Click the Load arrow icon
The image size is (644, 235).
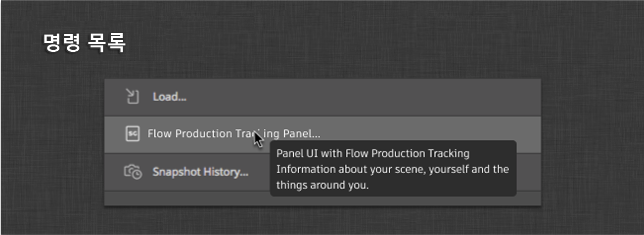point(132,97)
